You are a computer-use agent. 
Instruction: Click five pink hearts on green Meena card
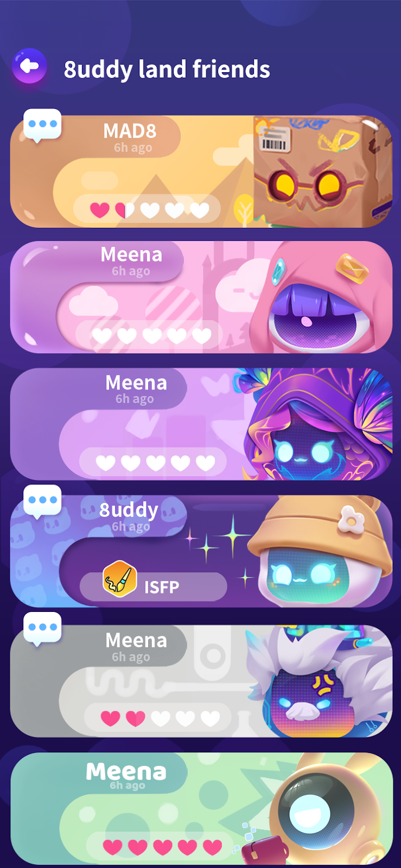tap(162, 847)
